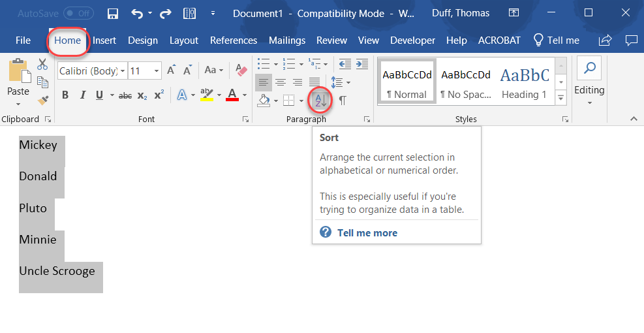The width and height of the screenshot is (644, 333).
Task: Increase font size with Grow Font
Action: 171,71
